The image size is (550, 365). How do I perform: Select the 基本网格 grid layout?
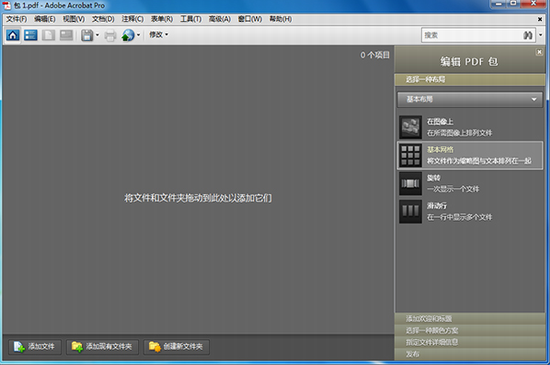470,155
